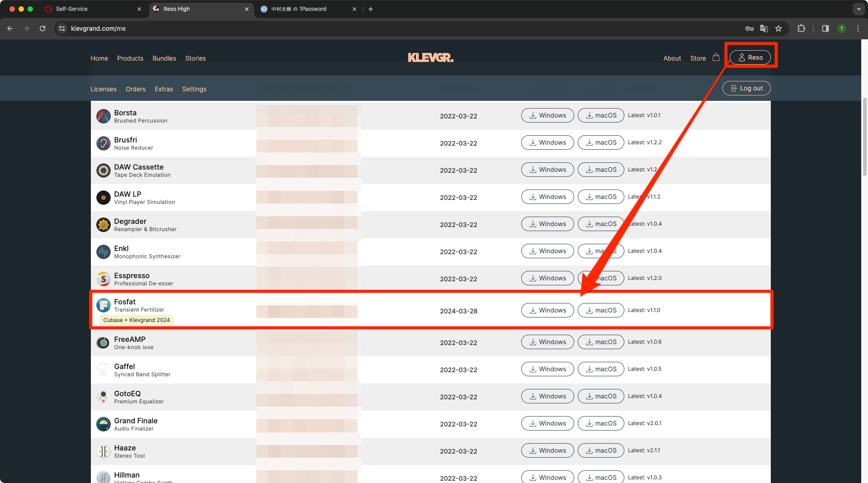Expand the tab search dropdown arrow

[x=859, y=9]
